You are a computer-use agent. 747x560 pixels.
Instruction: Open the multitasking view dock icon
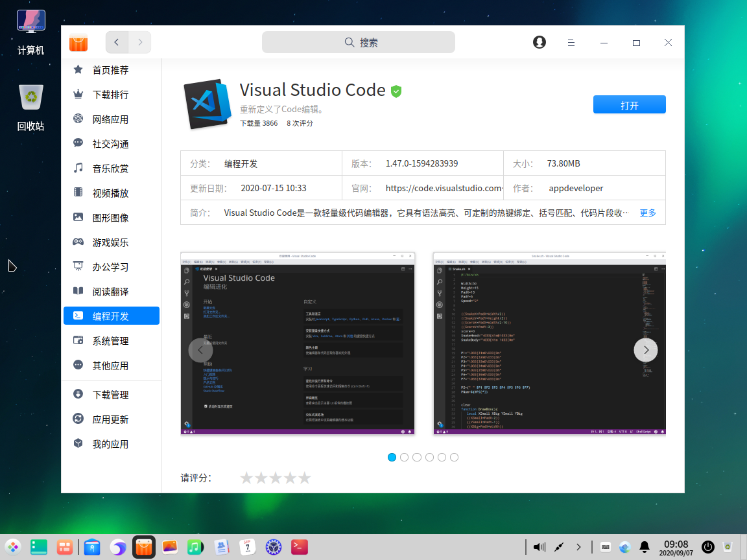pyautogui.click(x=64, y=547)
